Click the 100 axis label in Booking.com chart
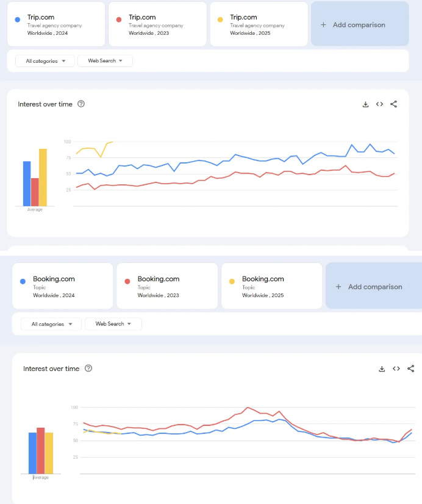The image size is (422, 504). pyautogui.click(x=74, y=407)
